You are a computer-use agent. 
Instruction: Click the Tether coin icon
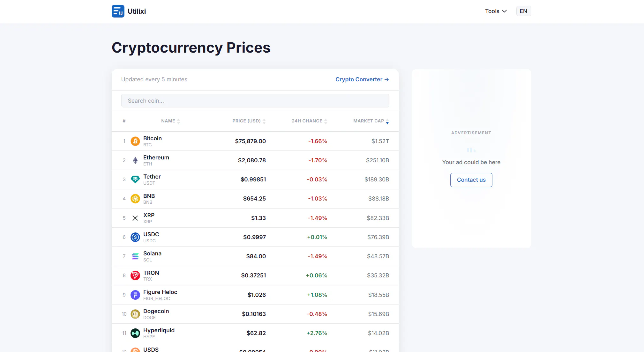tap(135, 180)
